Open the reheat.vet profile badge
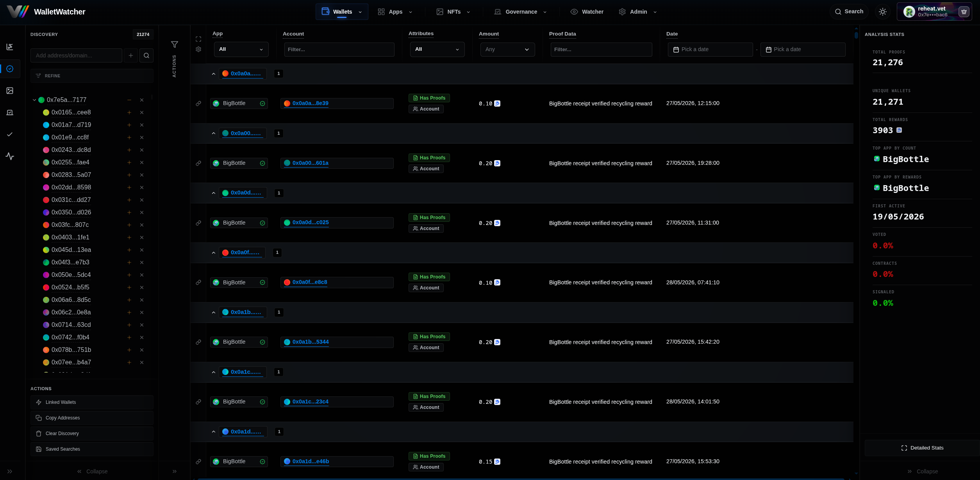 tap(934, 12)
